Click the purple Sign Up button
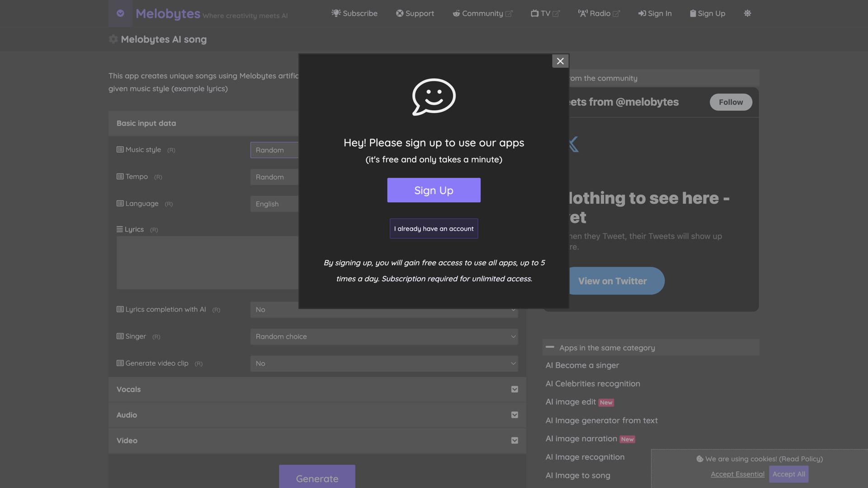The height and width of the screenshot is (488, 868). (x=434, y=190)
